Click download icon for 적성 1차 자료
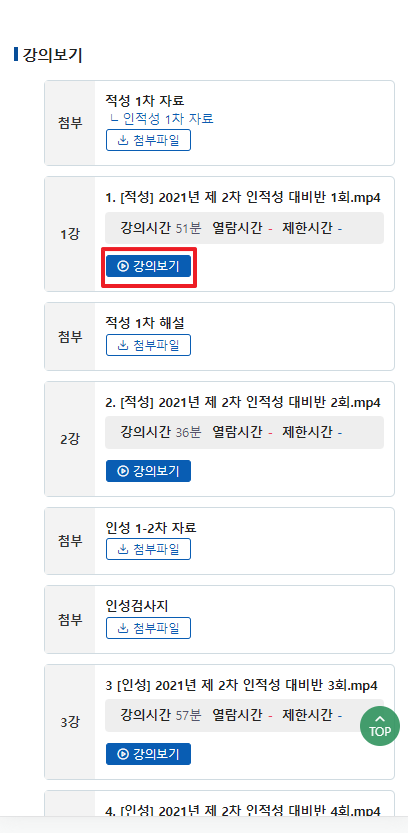This screenshot has height=833, width=408. 123,140
